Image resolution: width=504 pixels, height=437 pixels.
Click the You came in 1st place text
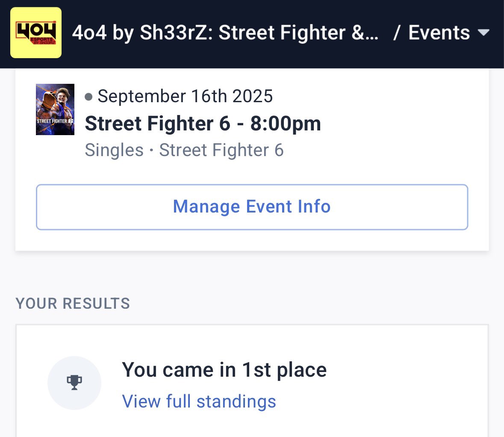pos(224,370)
